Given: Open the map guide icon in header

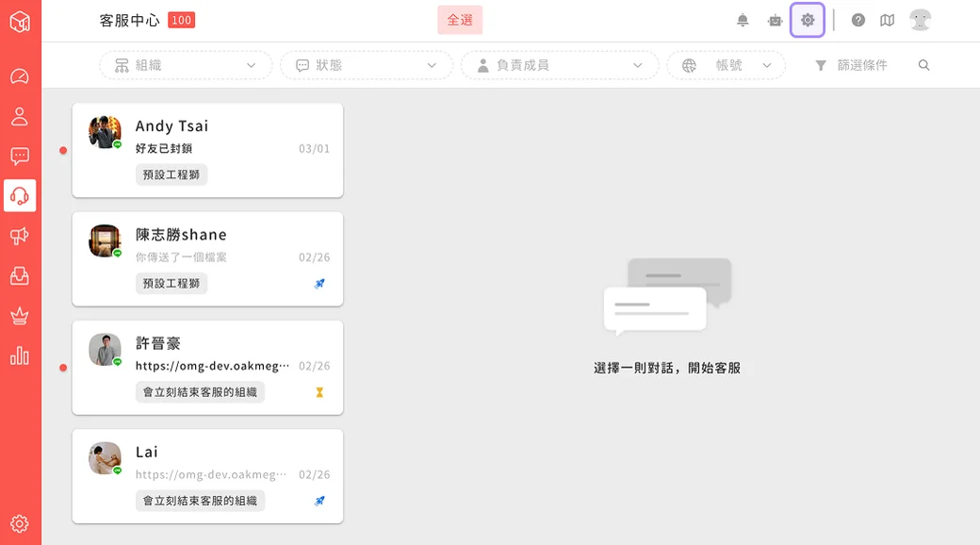Looking at the screenshot, I should tap(887, 20).
